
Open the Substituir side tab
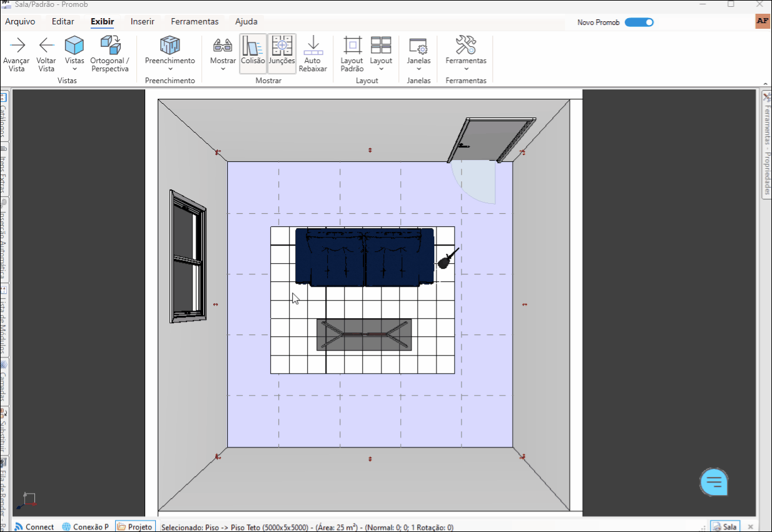pyautogui.click(x=3, y=431)
